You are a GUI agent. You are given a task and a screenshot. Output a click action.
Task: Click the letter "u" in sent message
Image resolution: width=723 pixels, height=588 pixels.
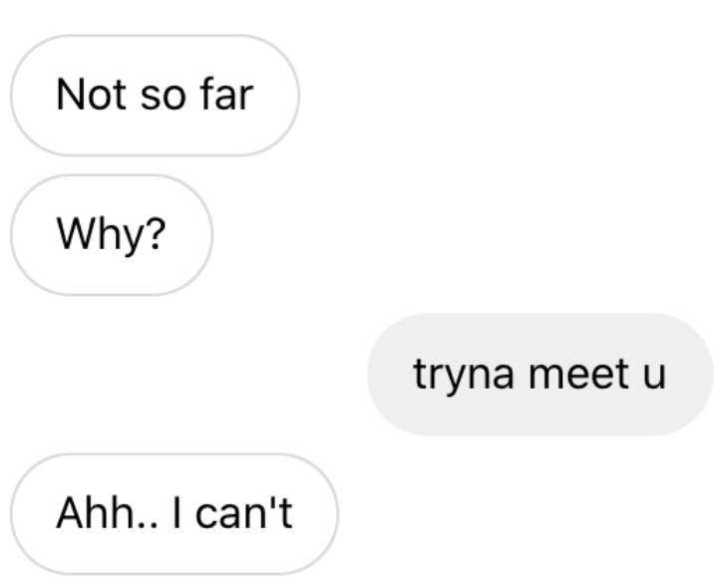click(x=654, y=376)
